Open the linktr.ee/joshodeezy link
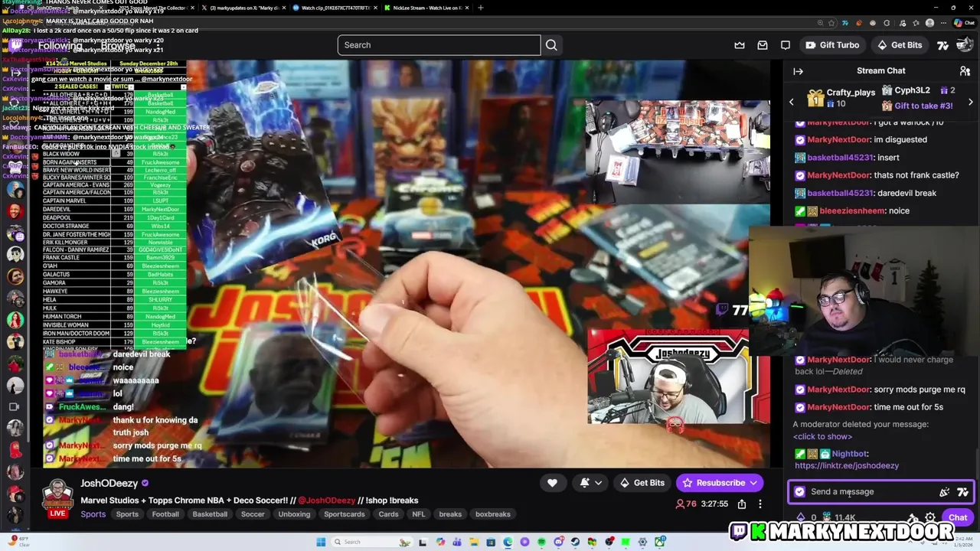Screen dimensions: 980x551 847,465
